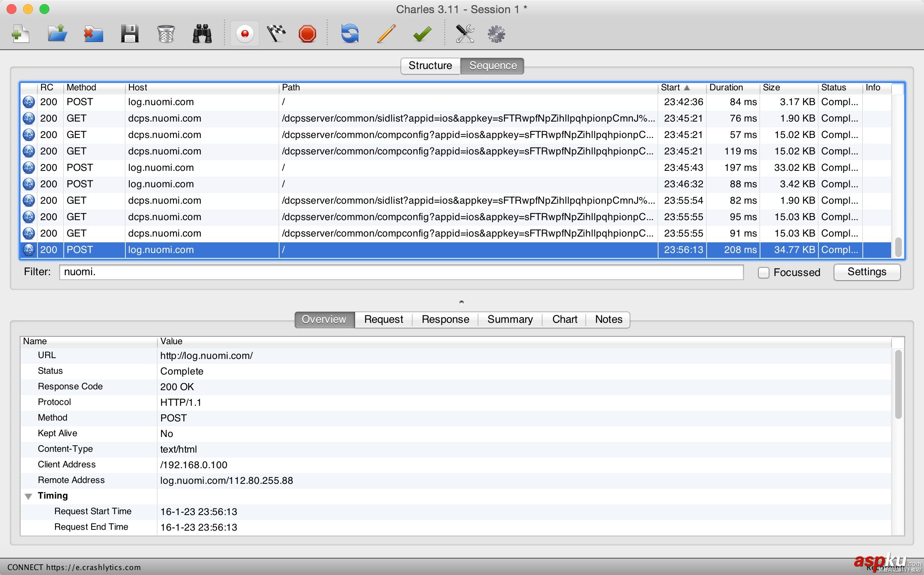Collapse the Timing disclosure triangle
Image resolution: width=924 pixels, height=575 pixels.
click(28, 496)
